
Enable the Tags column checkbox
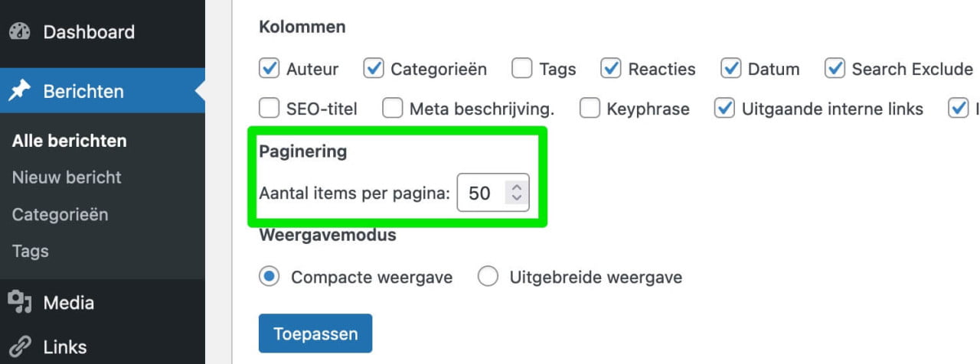[x=522, y=69]
